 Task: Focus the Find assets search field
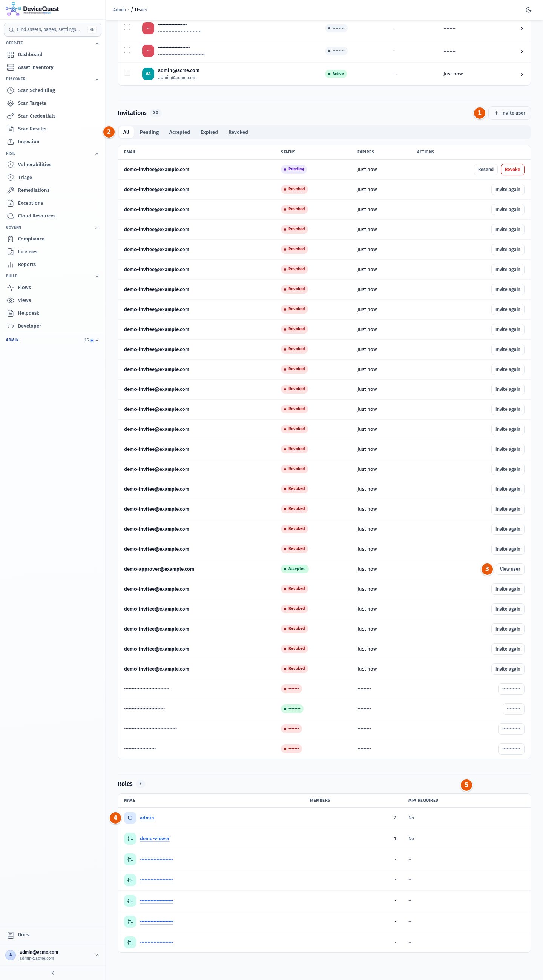[x=52, y=29]
